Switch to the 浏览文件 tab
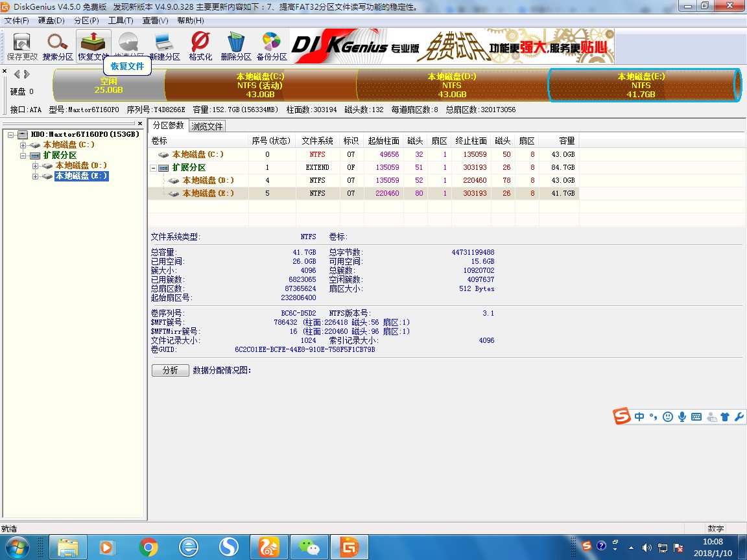Viewport: 747px width, 560px height. (207, 126)
